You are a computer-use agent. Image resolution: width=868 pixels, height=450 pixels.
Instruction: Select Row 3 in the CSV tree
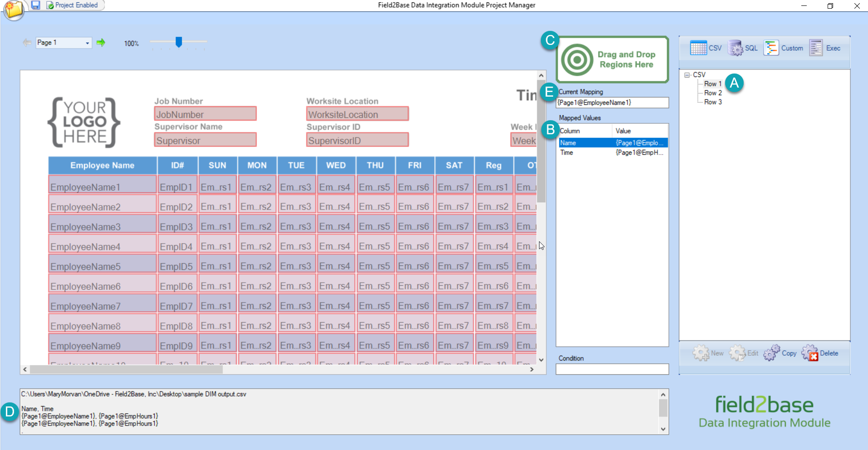713,102
